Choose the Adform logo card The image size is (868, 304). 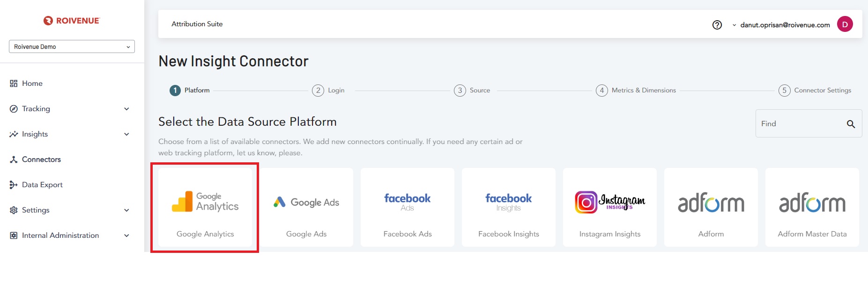click(711, 203)
